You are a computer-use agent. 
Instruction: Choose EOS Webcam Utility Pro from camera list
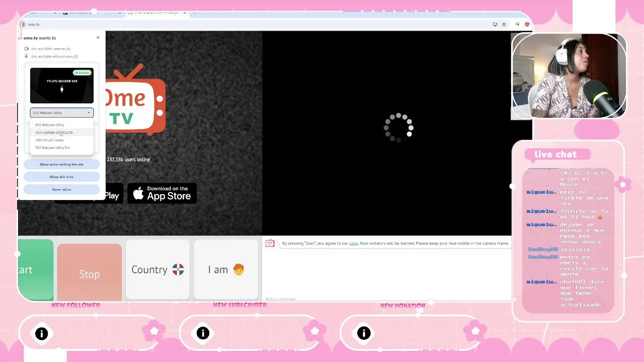(61, 148)
